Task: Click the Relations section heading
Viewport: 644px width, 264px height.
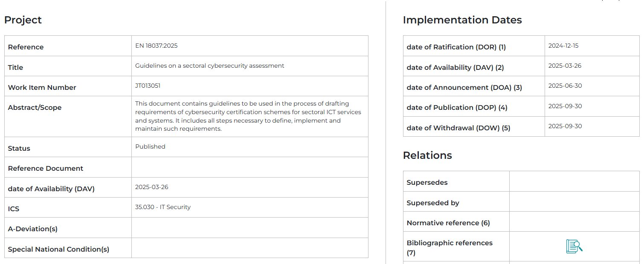Action: [427, 155]
